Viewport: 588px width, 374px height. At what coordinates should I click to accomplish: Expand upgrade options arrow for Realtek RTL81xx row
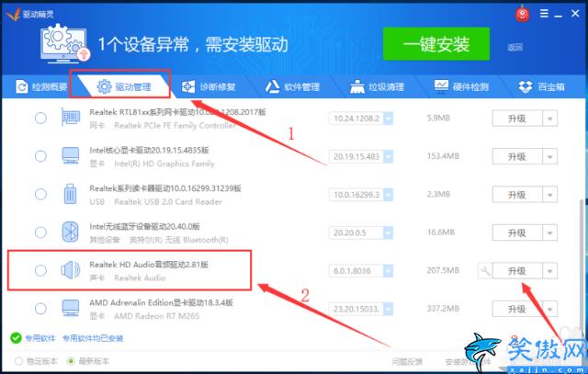tap(549, 119)
